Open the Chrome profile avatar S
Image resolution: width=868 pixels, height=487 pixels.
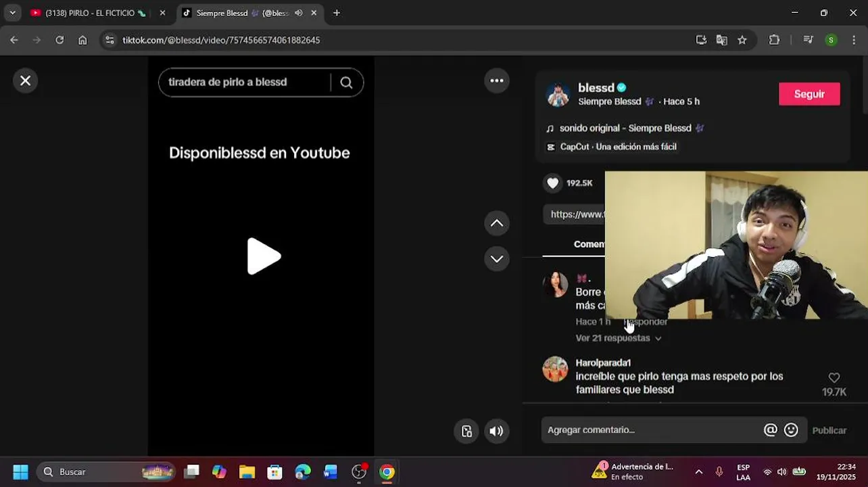[x=831, y=40]
